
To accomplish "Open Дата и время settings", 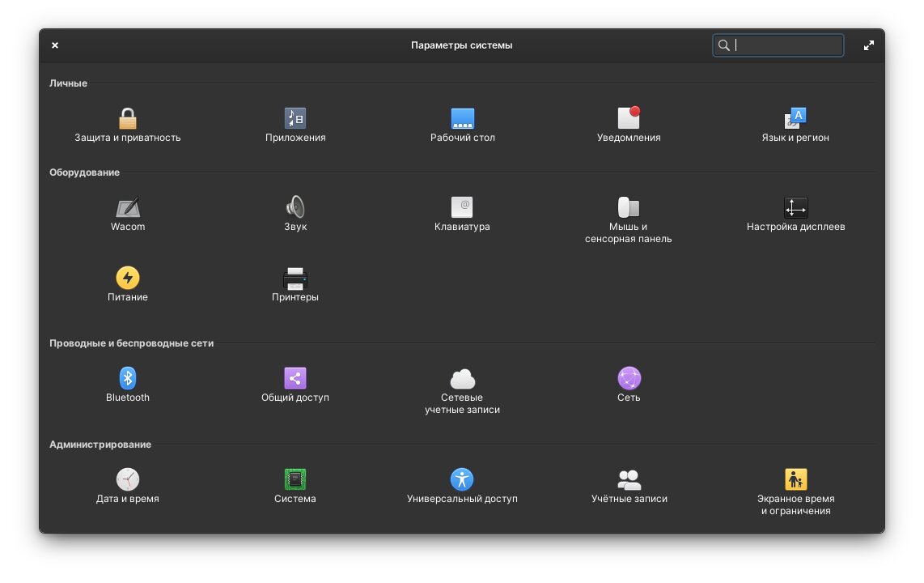I will pos(128,479).
